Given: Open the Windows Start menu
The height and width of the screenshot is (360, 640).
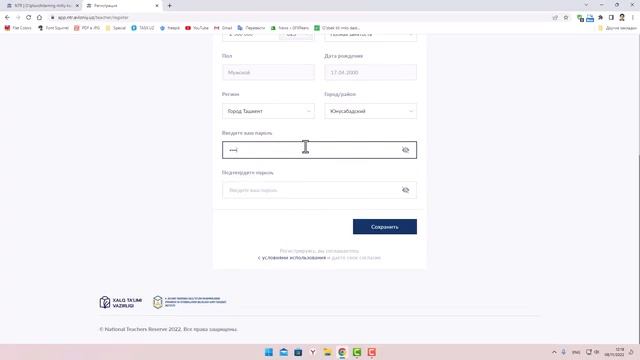Looking at the screenshot, I should point(269,352).
